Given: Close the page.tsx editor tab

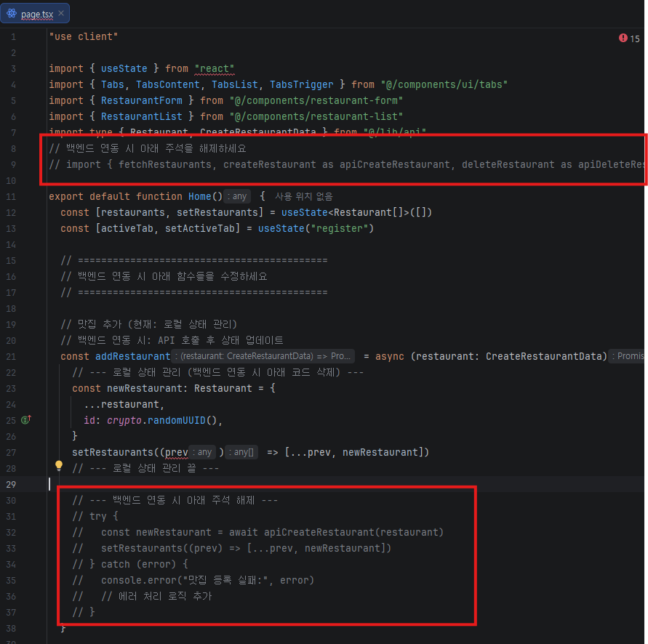Looking at the screenshot, I should [61, 13].
